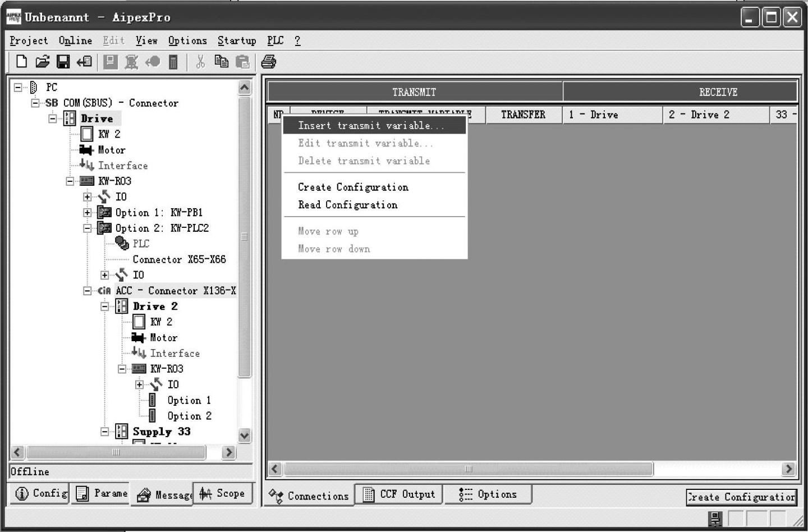
Task: Select the Interface icon under Drive
Action: point(86,165)
